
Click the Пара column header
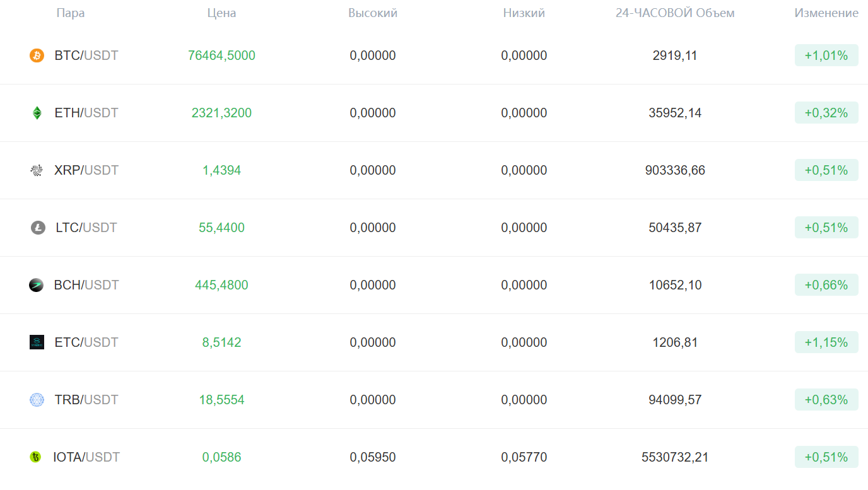coord(71,13)
